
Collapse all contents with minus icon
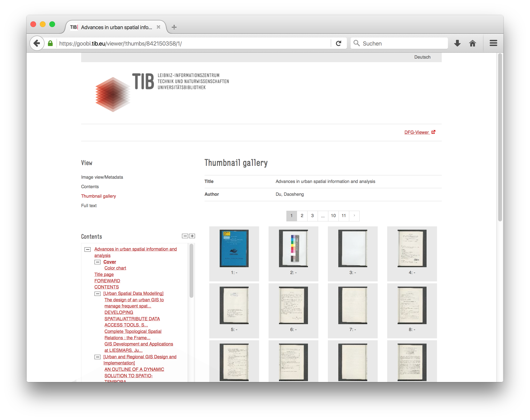point(185,236)
